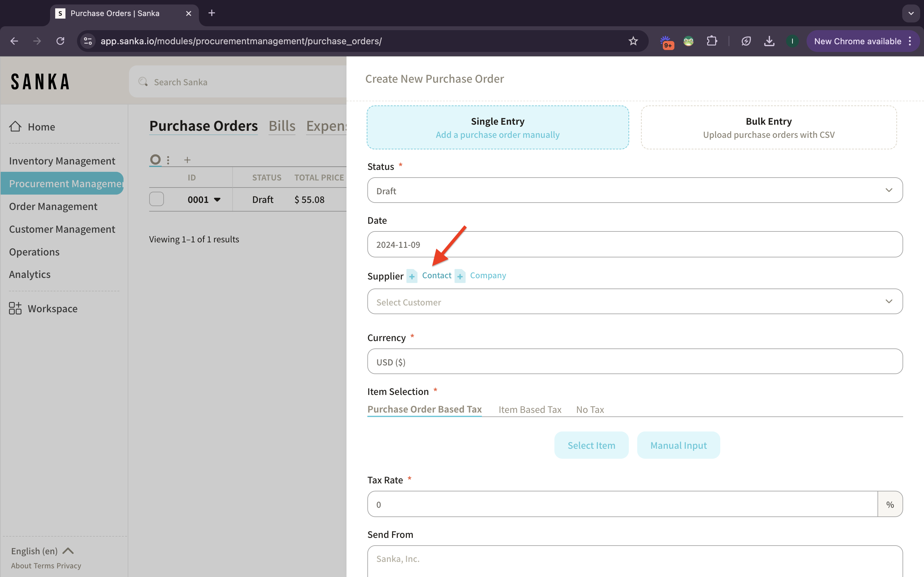Select Bulk Entry mode
Screen dimensions: 924x577
click(x=769, y=128)
